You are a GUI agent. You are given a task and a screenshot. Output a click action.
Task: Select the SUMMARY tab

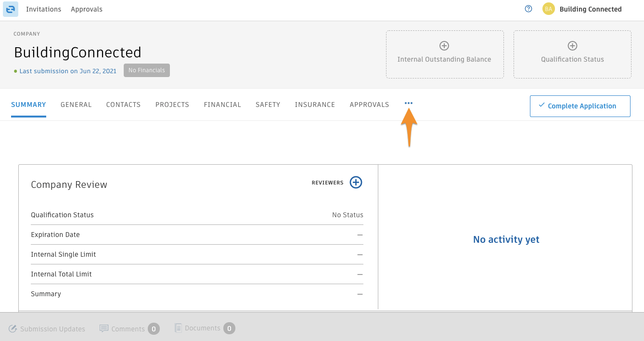coord(28,105)
